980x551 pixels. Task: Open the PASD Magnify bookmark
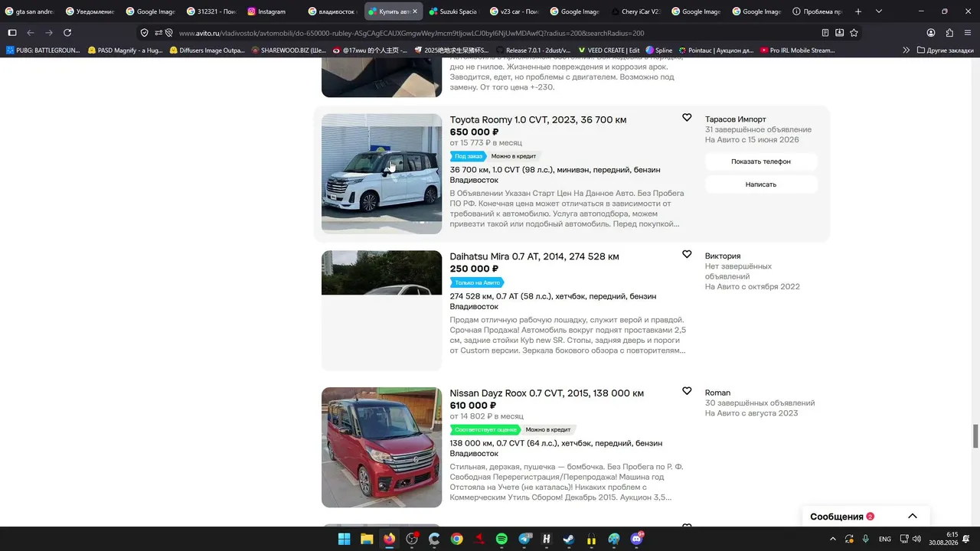(125, 51)
